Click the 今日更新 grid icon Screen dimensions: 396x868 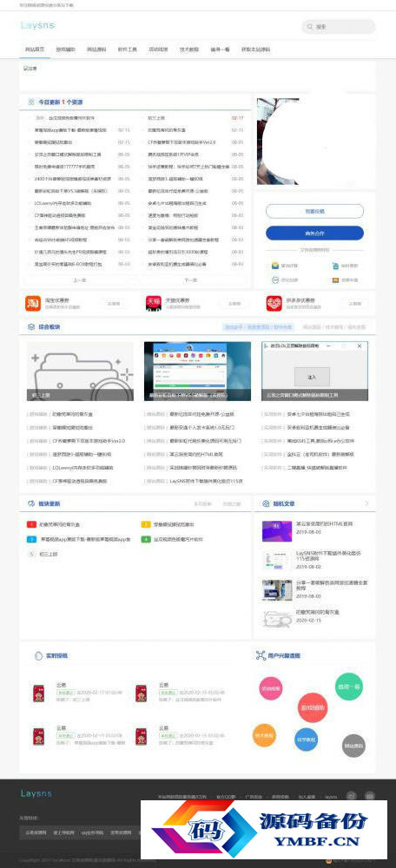pos(31,102)
